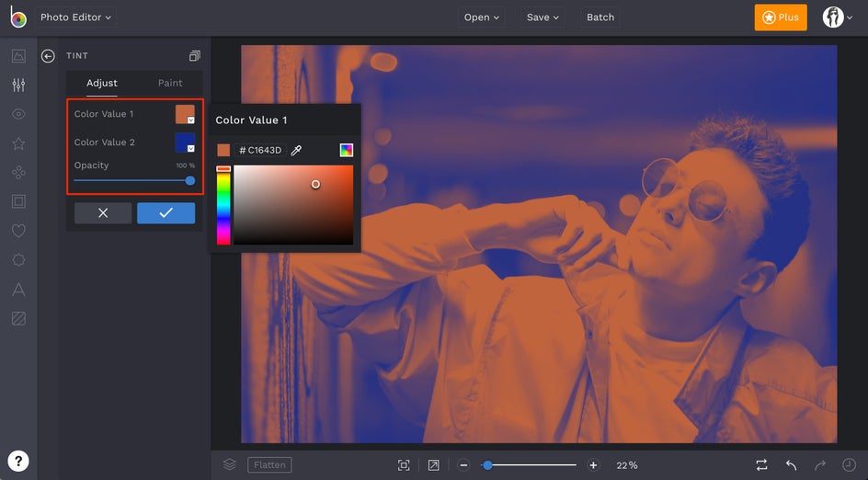The height and width of the screenshot is (480, 868).
Task: Click the Batch button
Action: [600, 17]
